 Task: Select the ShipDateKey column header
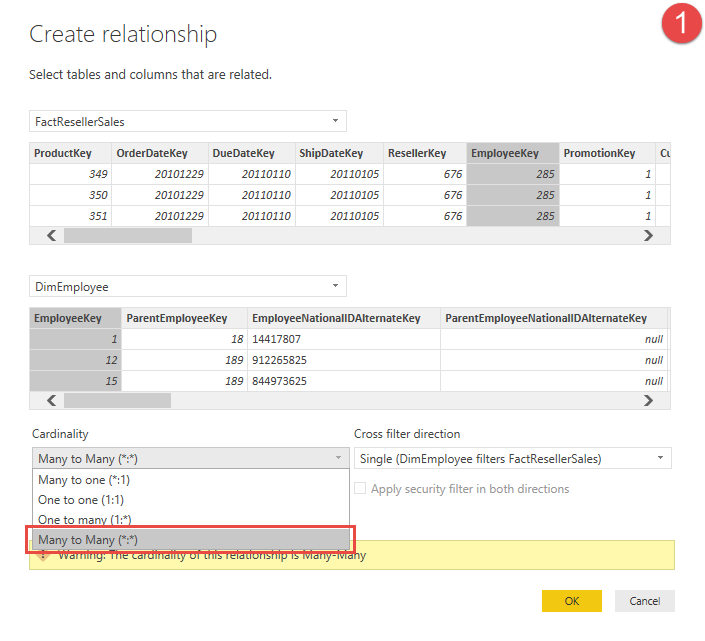(339, 153)
